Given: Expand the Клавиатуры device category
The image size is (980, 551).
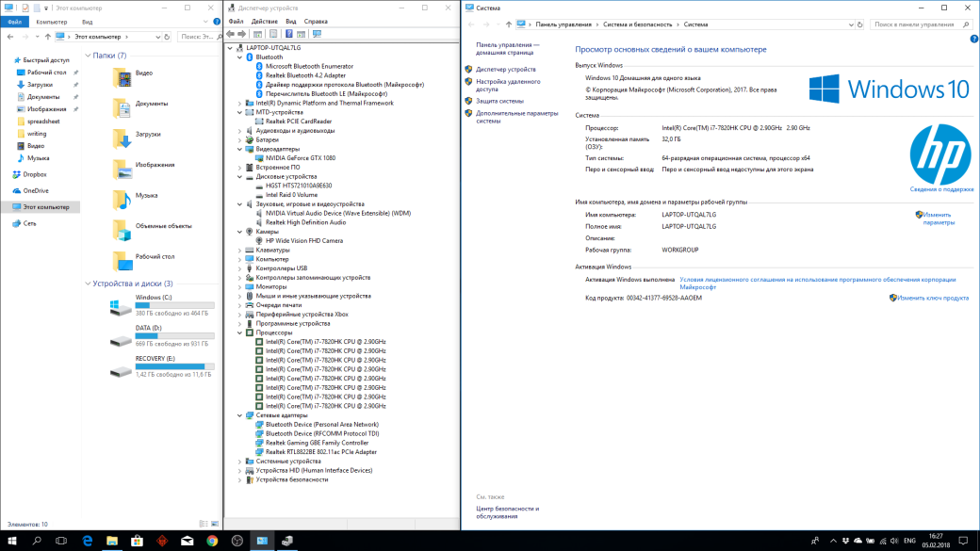Looking at the screenshot, I should [x=239, y=250].
